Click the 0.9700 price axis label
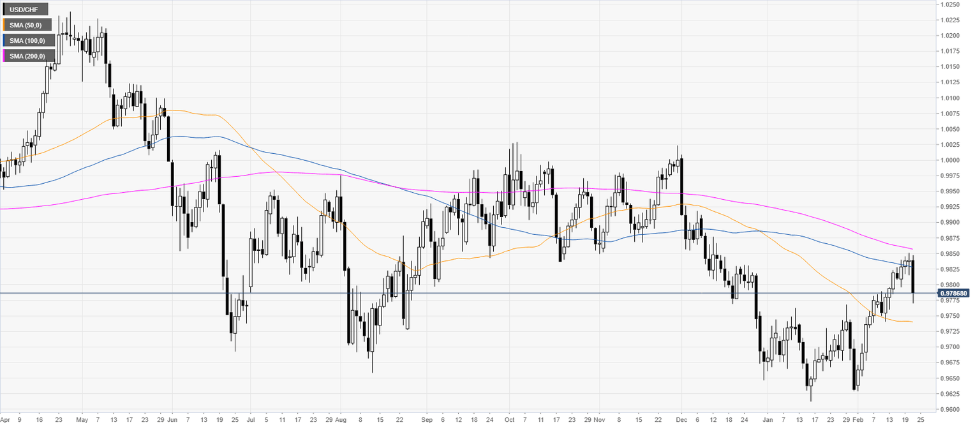The width and height of the screenshot is (980, 427). click(949, 347)
